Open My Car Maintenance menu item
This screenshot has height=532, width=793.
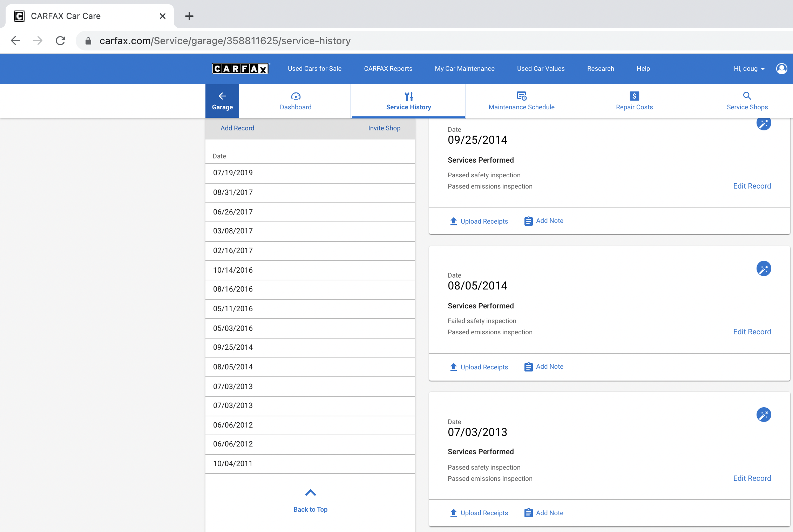point(465,69)
